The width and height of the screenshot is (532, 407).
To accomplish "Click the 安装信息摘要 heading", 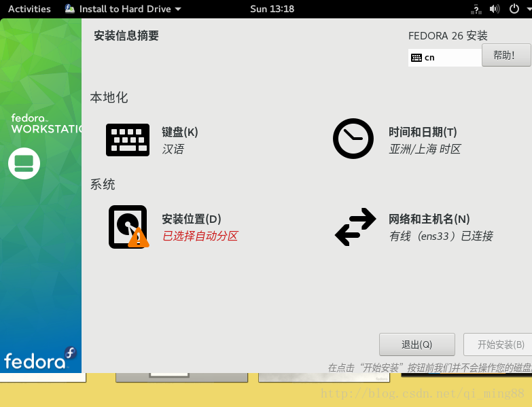I will click(x=126, y=35).
